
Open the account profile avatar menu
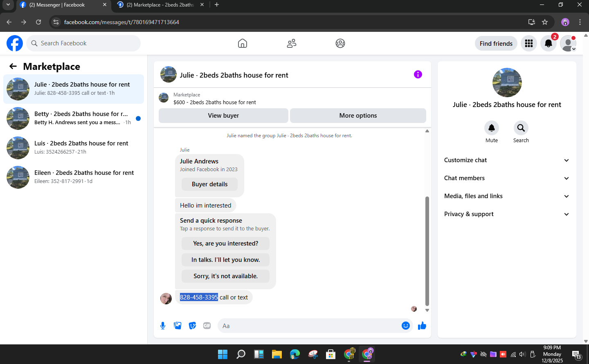click(568, 43)
